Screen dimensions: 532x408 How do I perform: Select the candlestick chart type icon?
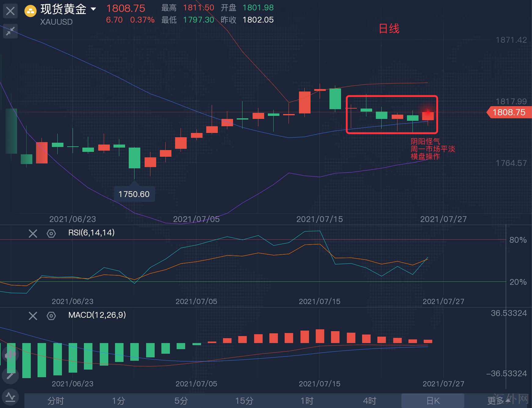[10, 355]
